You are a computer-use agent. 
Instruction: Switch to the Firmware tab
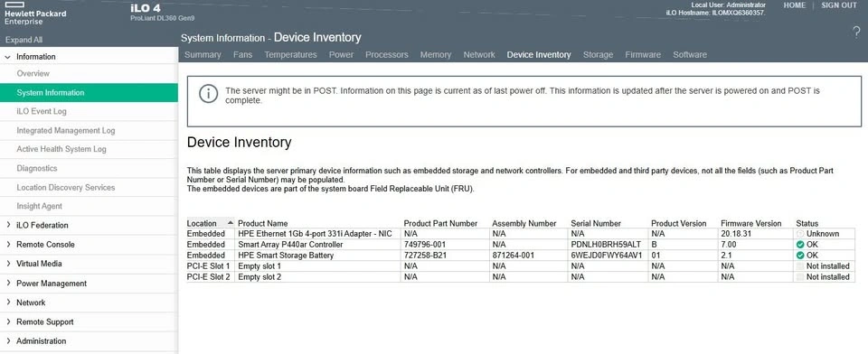(x=643, y=55)
